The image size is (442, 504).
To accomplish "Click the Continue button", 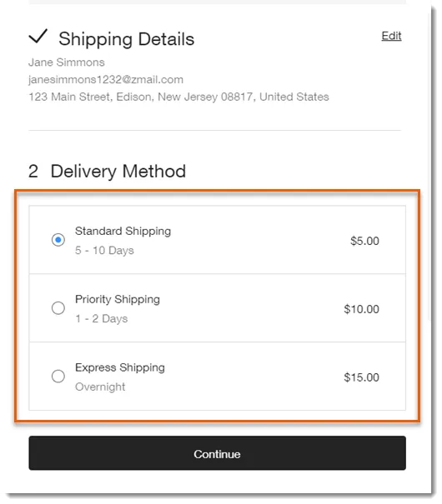I will coord(217,453).
